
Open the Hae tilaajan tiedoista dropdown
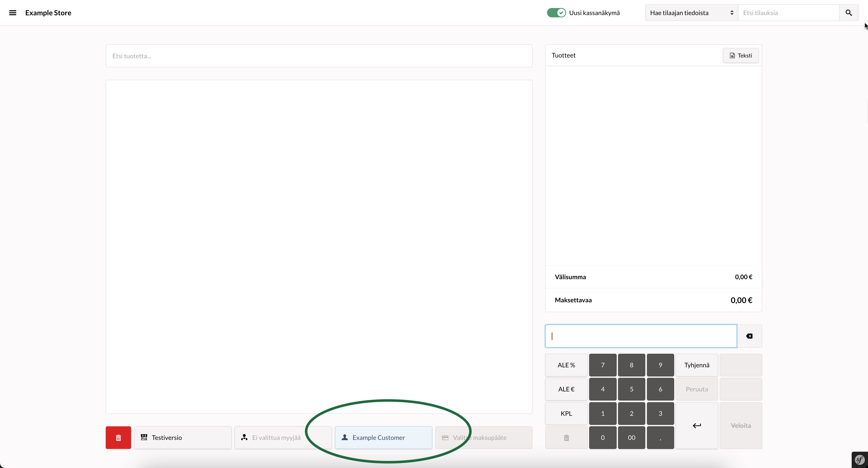[691, 13]
